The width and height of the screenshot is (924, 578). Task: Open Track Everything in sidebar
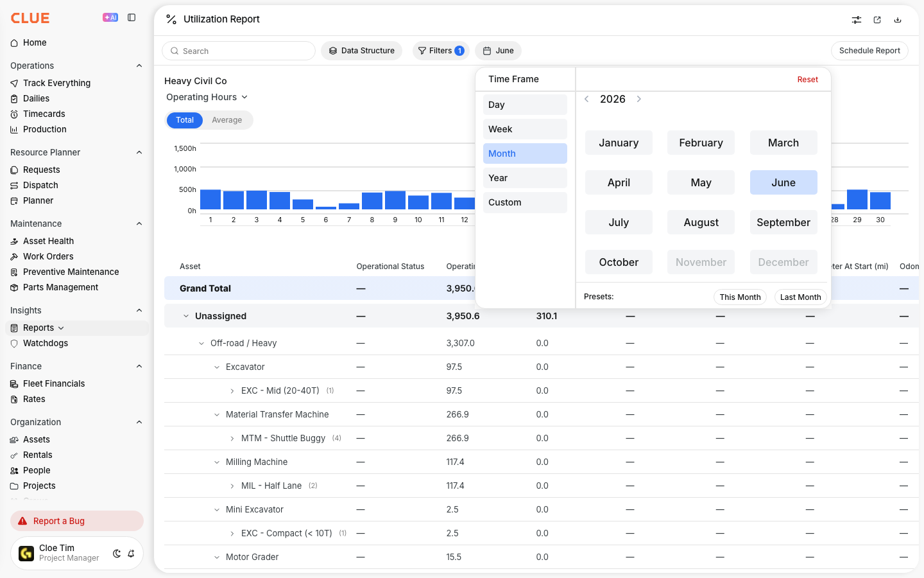point(56,83)
